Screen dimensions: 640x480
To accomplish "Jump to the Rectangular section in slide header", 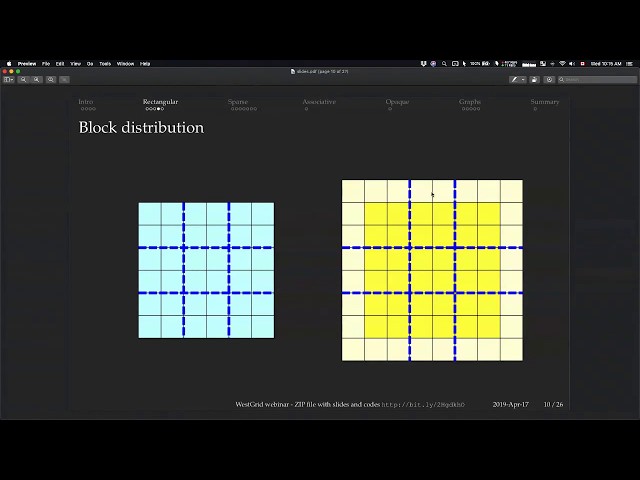I will [160, 102].
